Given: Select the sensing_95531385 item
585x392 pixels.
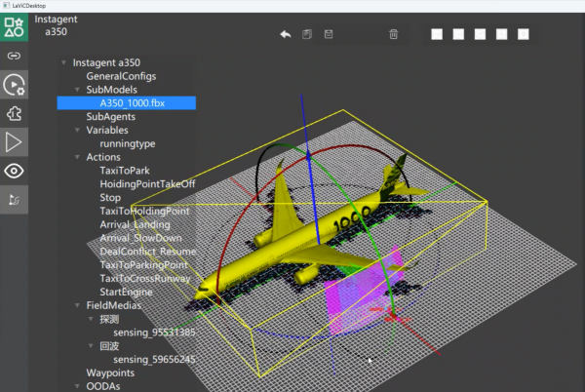Looking at the screenshot, I should coord(154,333).
